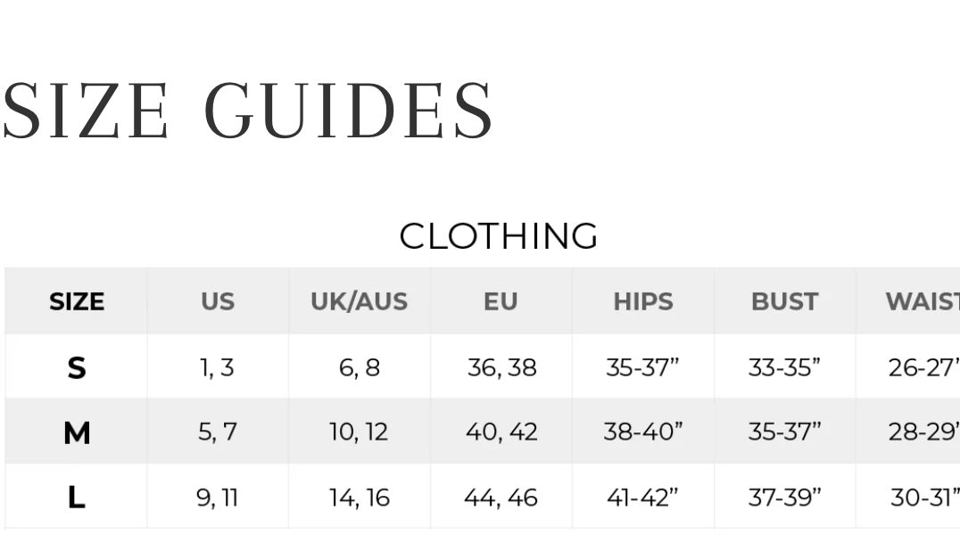Click the CLOTHING table title
Screen dimensions: 960x560
click(498, 236)
